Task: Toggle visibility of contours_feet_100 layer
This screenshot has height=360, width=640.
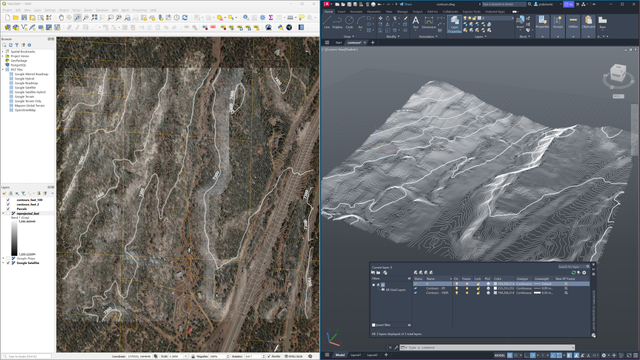Action: 8,200
